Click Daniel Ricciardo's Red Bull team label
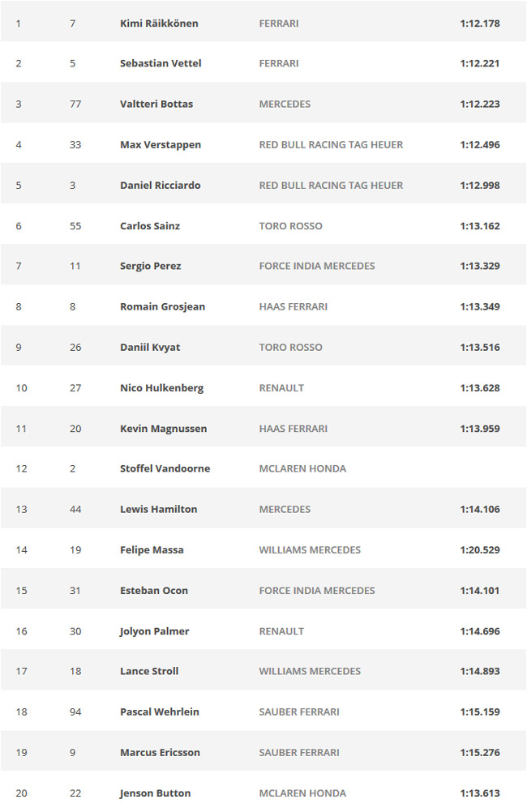The height and width of the screenshot is (812, 527). point(331,186)
